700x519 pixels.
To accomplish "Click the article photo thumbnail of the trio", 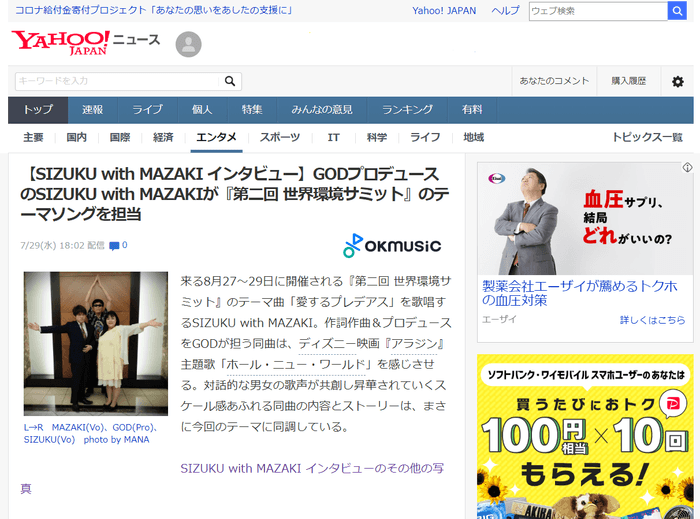I will pyautogui.click(x=96, y=343).
